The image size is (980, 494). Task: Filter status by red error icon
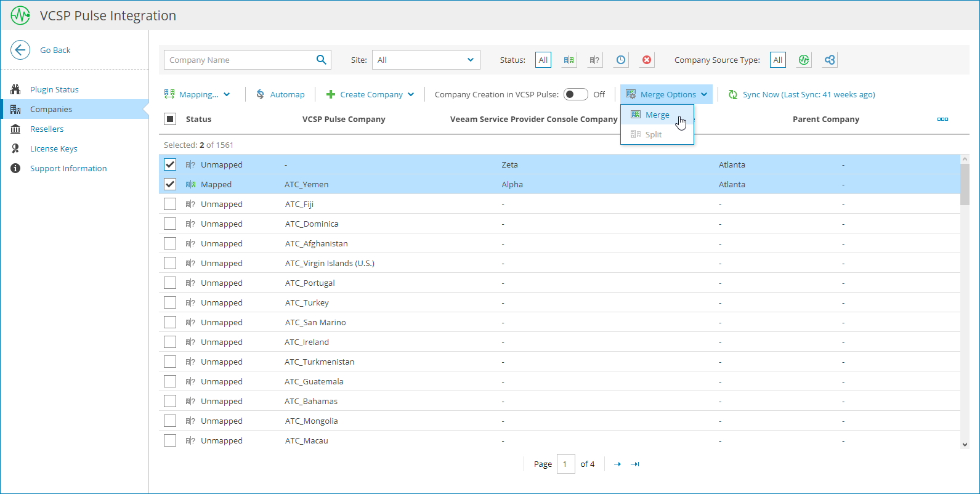[647, 60]
